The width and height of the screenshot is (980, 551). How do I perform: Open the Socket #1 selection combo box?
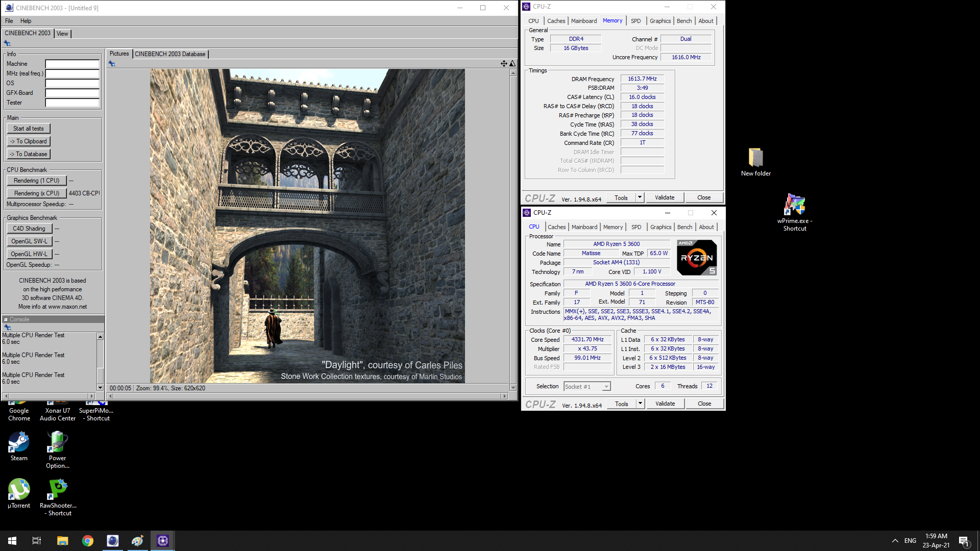coord(587,387)
